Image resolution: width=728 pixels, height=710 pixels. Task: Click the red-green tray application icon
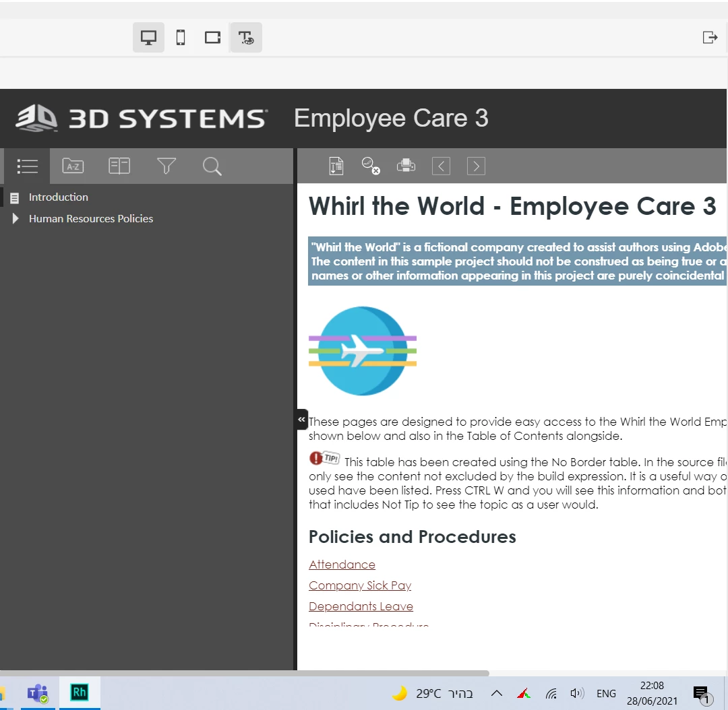[x=524, y=694]
